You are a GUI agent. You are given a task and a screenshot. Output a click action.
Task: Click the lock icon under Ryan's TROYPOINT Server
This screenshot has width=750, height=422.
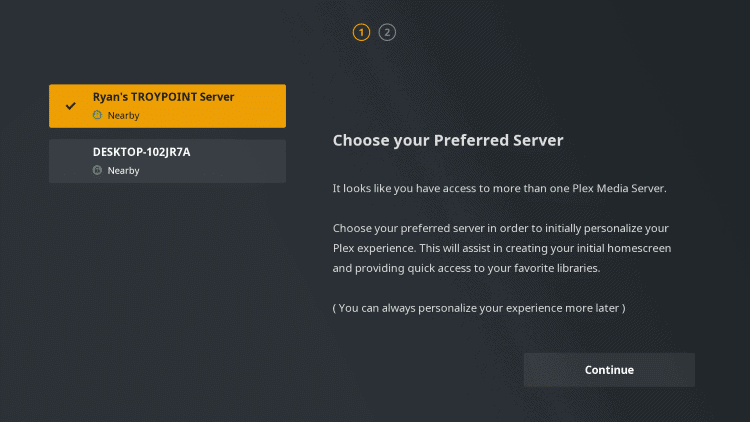97,115
